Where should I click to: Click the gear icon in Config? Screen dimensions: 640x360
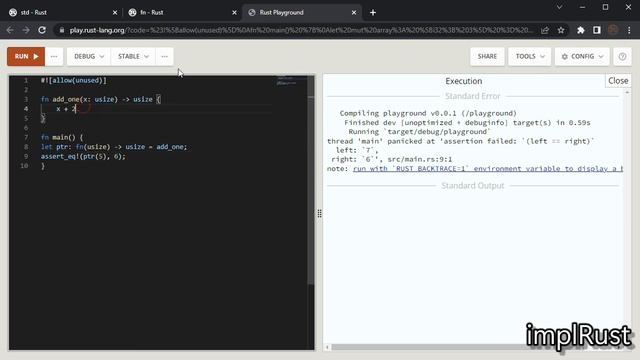click(x=564, y=57)
